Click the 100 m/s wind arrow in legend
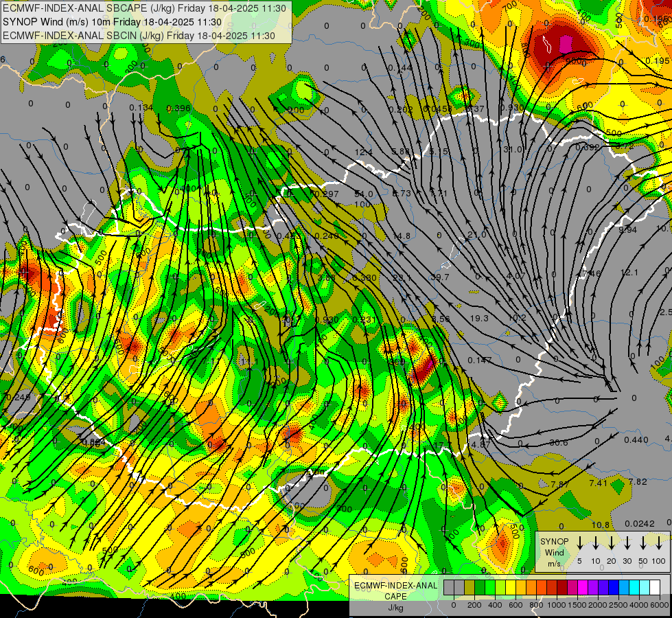The image size is (672, 618). pos(659,542)
